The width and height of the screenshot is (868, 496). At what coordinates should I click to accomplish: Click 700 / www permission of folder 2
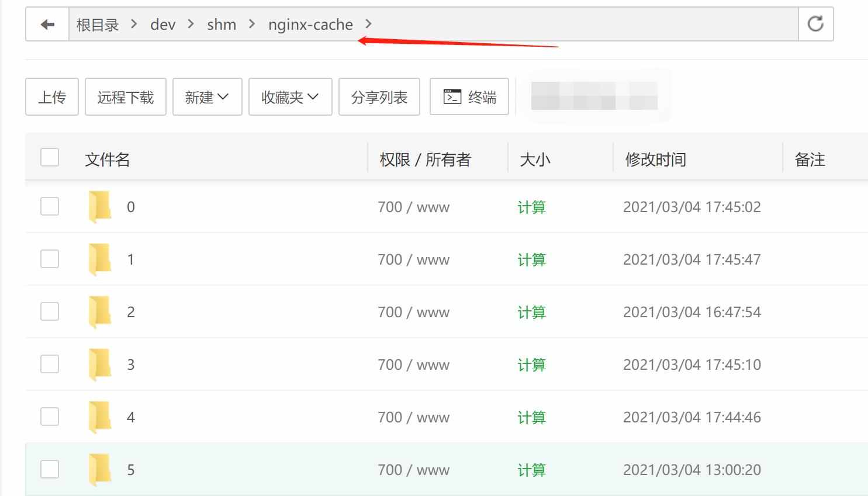[x=414, y=312]
